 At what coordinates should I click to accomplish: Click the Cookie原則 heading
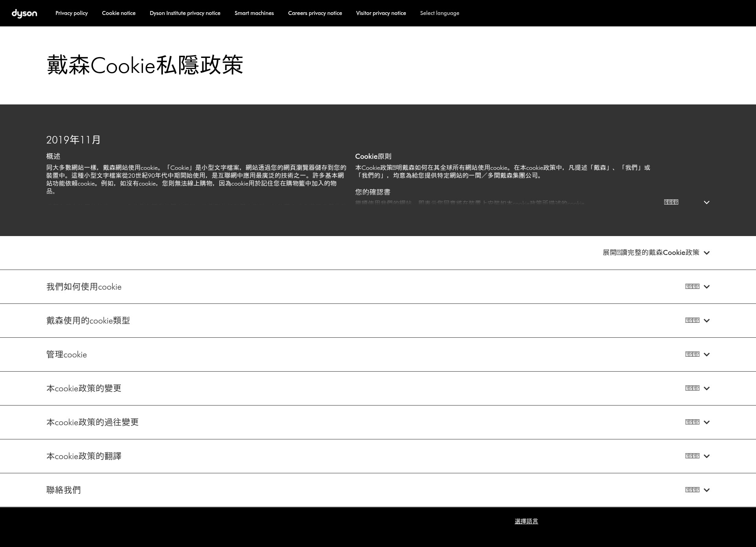click(x=373, y=156)
